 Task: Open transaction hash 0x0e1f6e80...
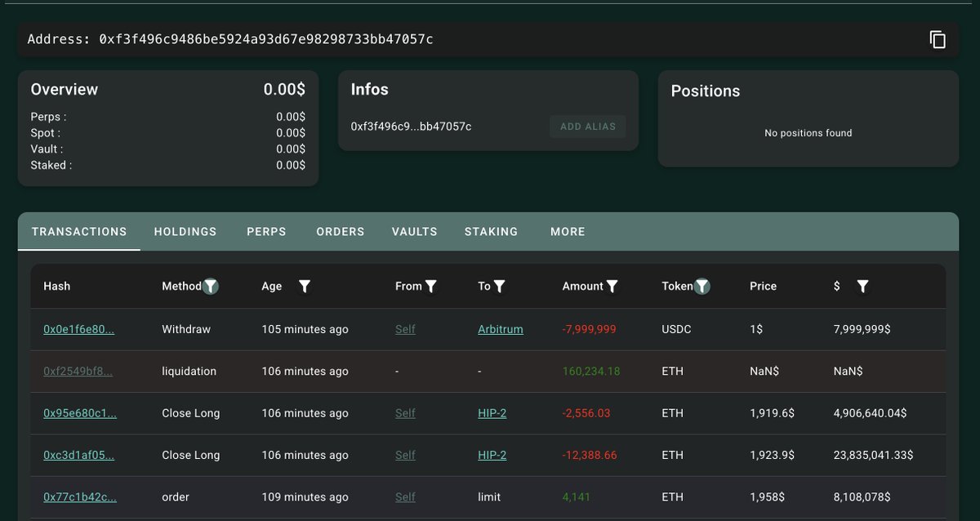tap(79, 329)
